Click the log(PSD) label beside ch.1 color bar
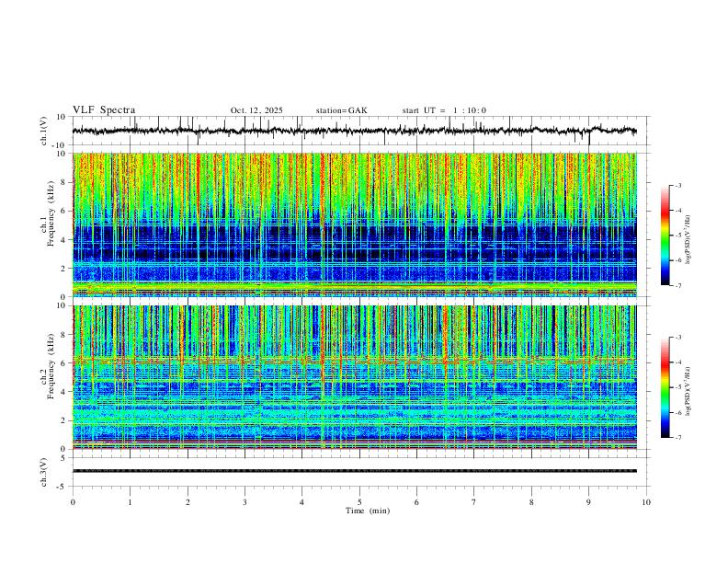Viewport: 728px width, 563px height. click(x=688, y=240)
